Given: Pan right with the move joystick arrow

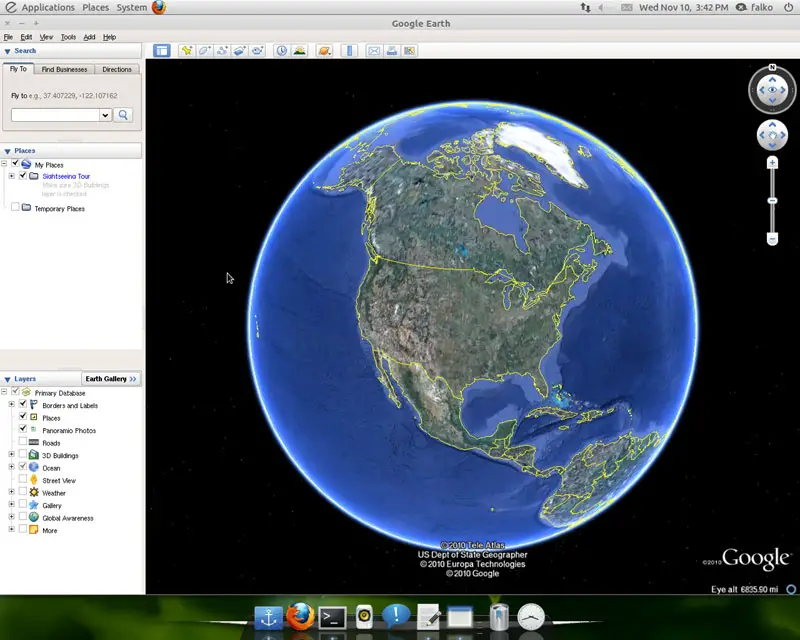Looking at the screenshot, I should point(783,135).
